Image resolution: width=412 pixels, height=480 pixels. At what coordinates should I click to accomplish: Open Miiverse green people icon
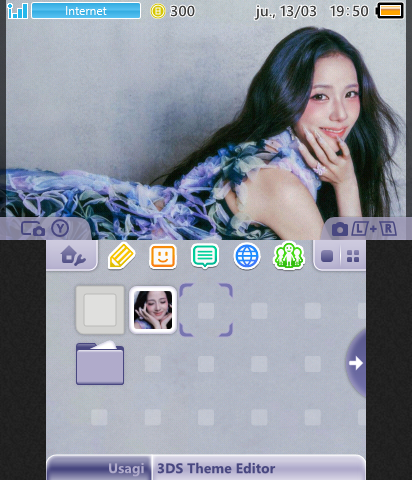289,256
